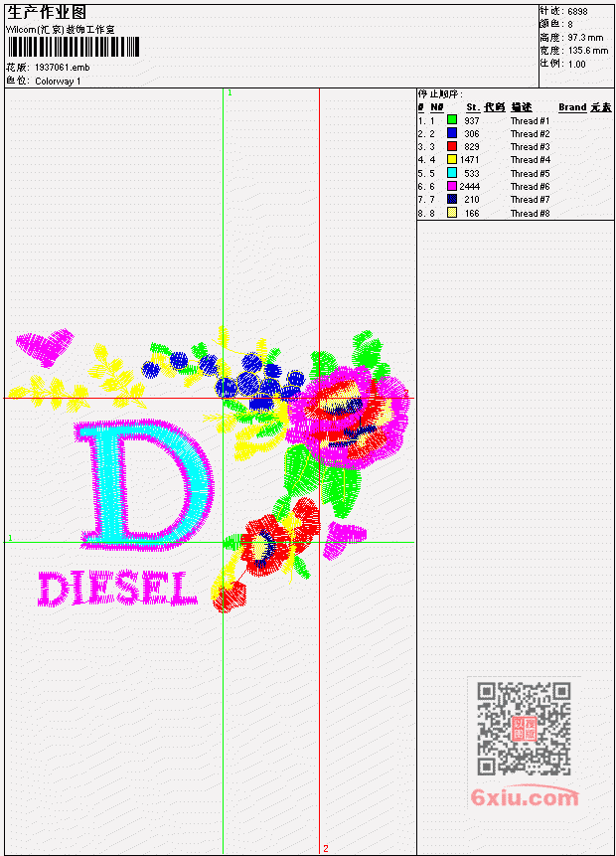Screen dimensions: 616x856
Task: Click the blue swatch for Thread #2
Action: 452,132
